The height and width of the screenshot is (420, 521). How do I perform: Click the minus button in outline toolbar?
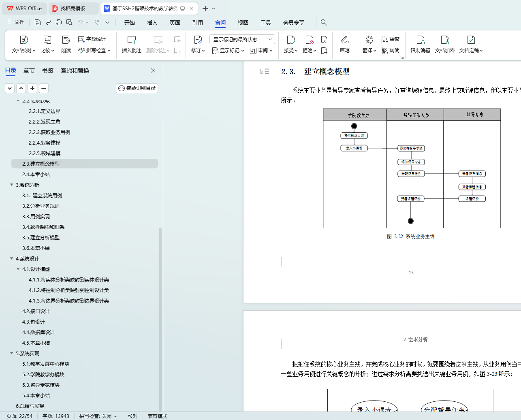click(x=44, y=88)
